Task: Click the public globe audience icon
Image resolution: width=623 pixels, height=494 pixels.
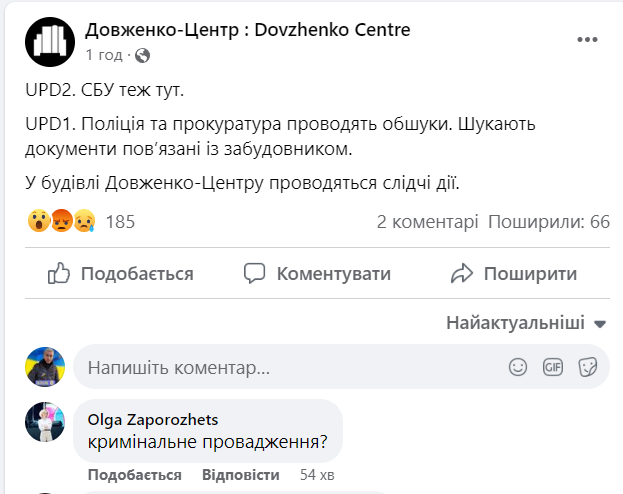Action: click(x=141, y=54)
